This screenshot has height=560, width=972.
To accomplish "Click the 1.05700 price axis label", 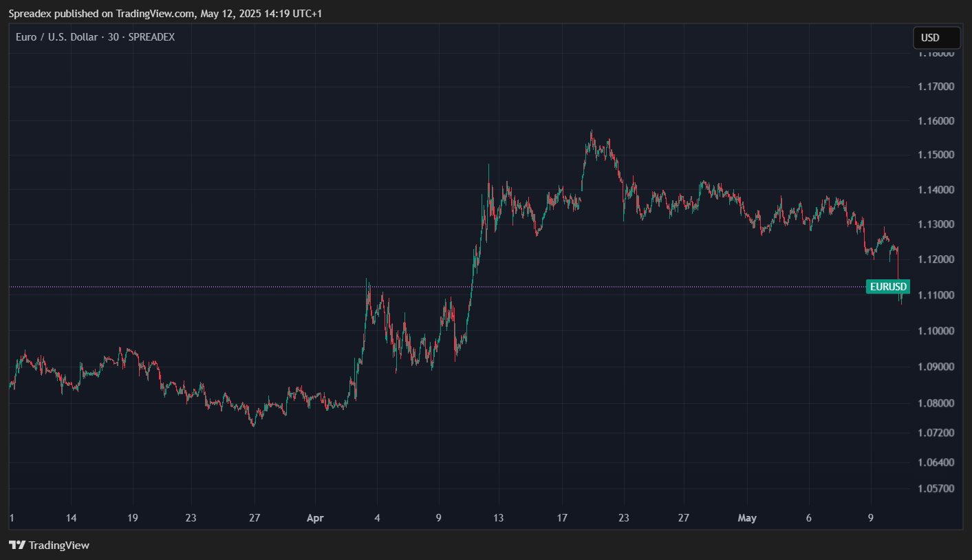I will tap(936, 488).
